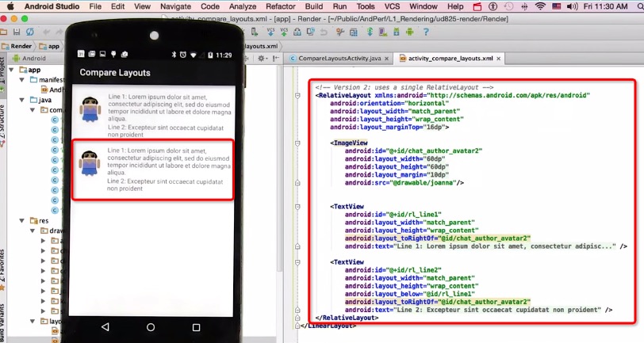The height and width of the screenshot is (343, 644).
Task: Click the volume icon in the menu bar
Action: [x=572, y=6]
